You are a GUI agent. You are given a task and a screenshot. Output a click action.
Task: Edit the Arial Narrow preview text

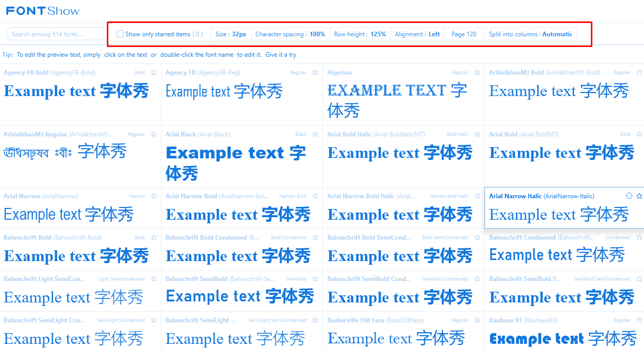point(68,214)
